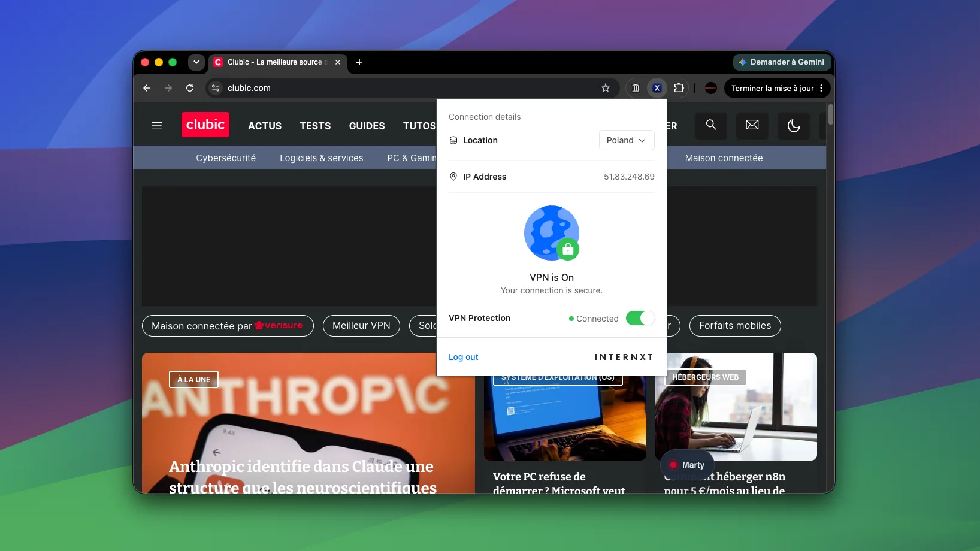980x551 pixels.
Task: Open the browser extensions puzzle icon
Action: [x=679, y=88]
